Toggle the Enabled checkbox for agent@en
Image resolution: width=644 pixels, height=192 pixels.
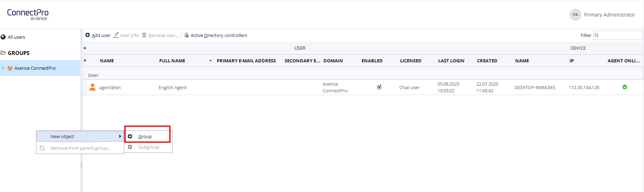click(x=379, y=87)
